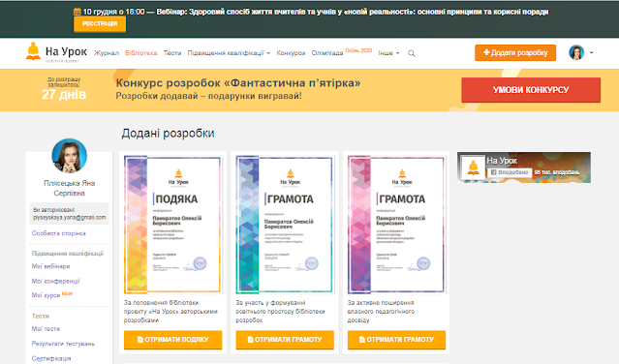The image size is (619, 364).
Task: Click ОТРИМАТИ ГРАМОТУ under pink certificate
Action: point(396,340)
